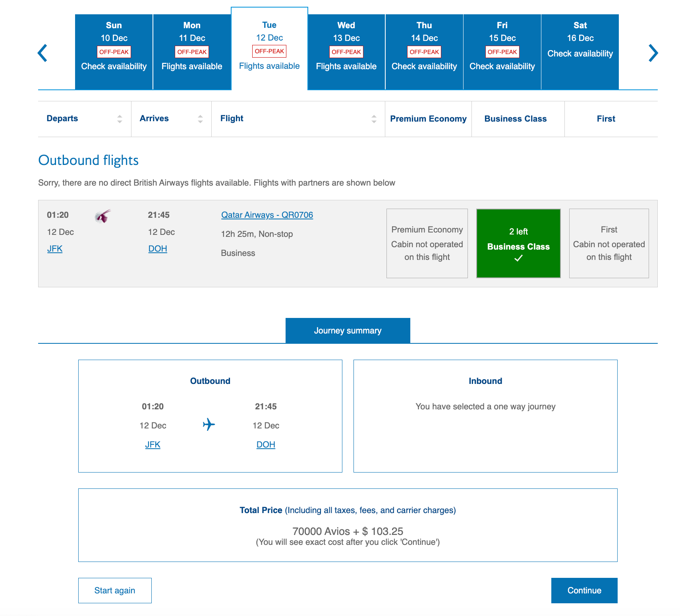Click the airplane icon in Outbound summary

pyautogui.click(x=209, y=424)
